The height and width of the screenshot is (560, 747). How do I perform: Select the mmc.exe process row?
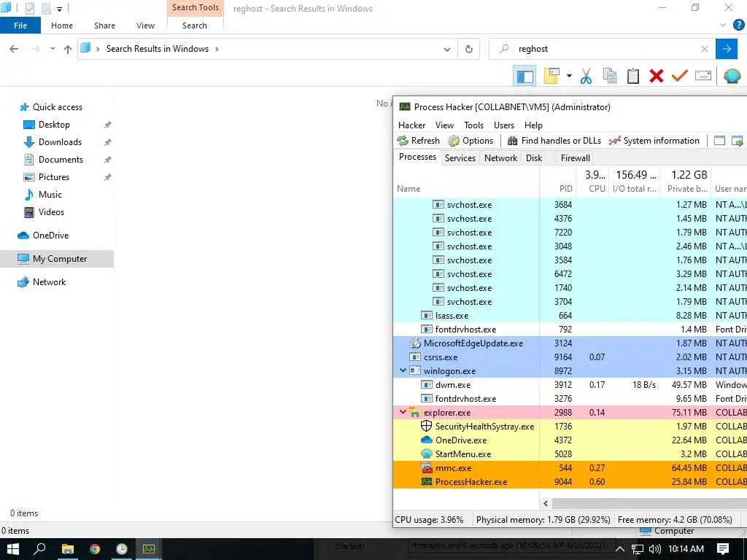[x=570, y=467]
